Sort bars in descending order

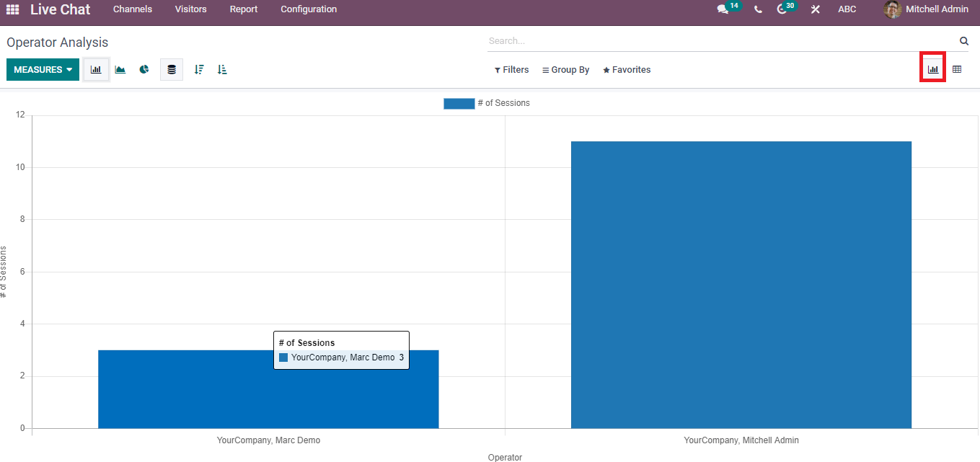tap(199, 70)
